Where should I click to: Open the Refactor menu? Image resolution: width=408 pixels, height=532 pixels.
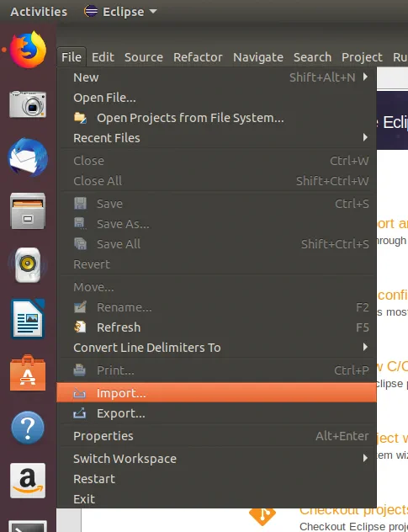click(x=198, y=57)
